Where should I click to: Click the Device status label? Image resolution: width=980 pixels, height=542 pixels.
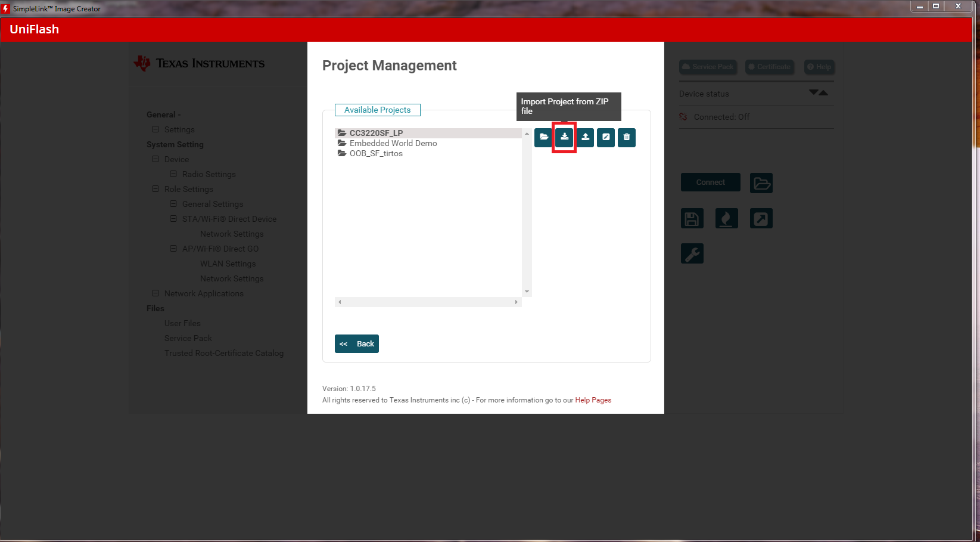coord(704,94)
